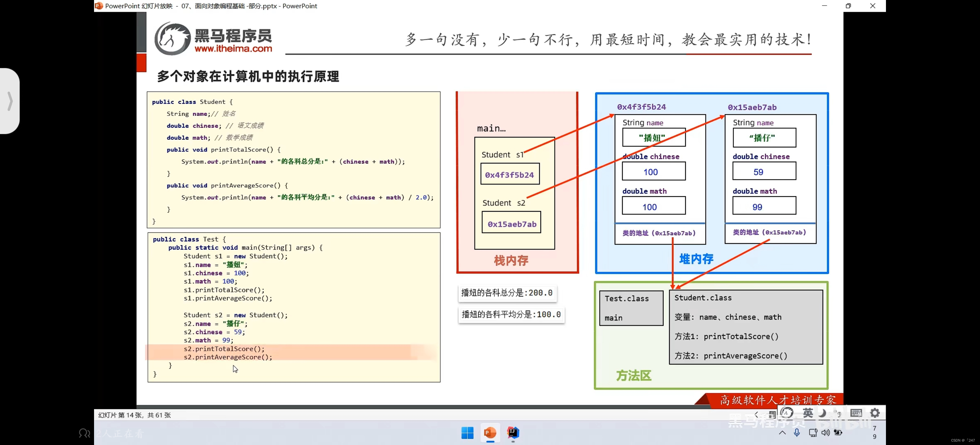The image size is (980, 445).
Task: Click the heap address header 0x4f3f5b24
Action: pos(641,107)
